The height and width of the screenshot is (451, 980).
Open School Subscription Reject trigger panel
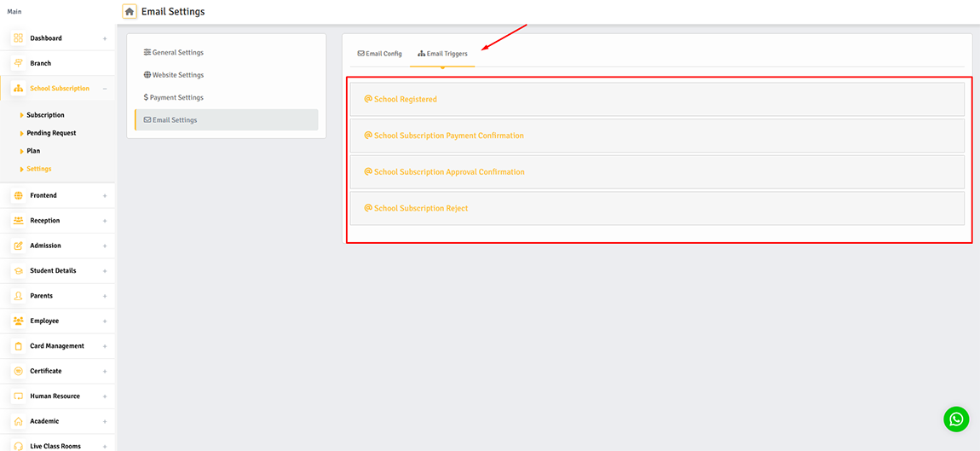(x=420, y=209)
